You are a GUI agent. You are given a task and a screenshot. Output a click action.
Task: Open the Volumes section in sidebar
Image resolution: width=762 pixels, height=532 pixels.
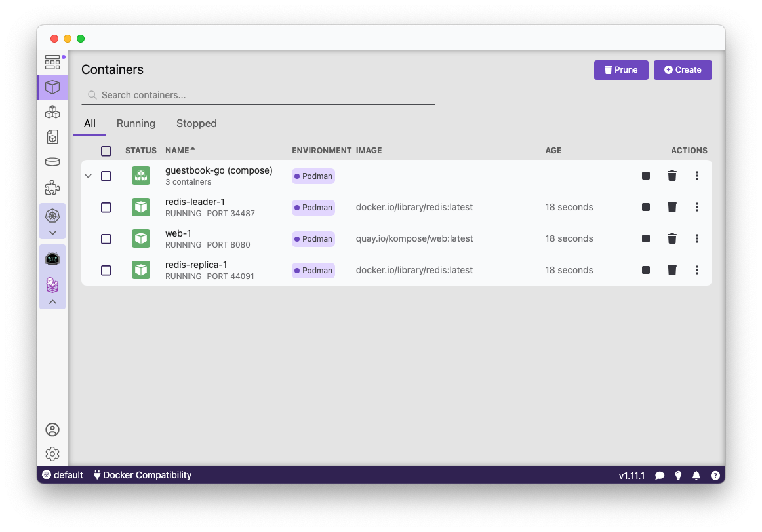coord(52,162)
